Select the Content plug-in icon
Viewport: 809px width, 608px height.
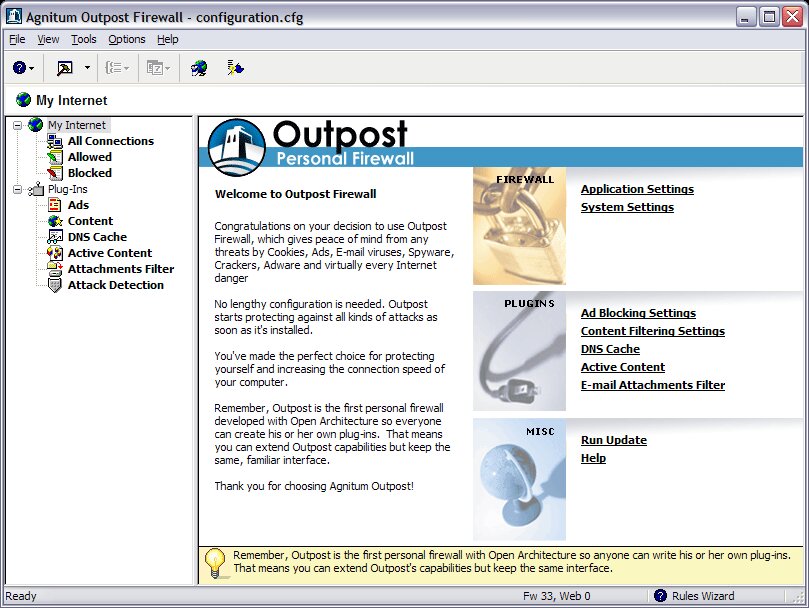click(55, 221)
